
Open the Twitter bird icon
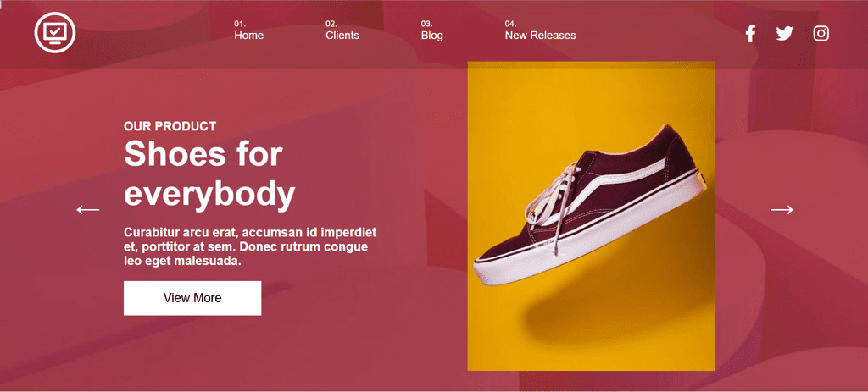coord(784,34)
